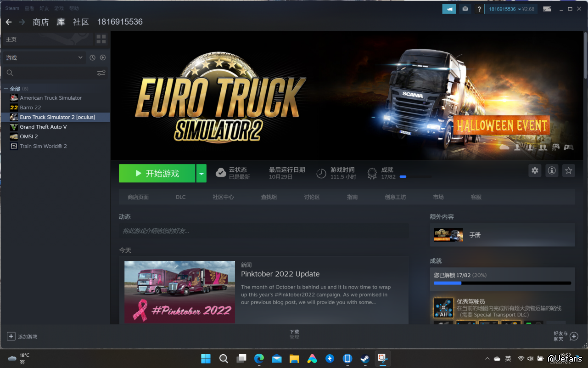Open game settings gear icon
The image size is (588, 368).
tap(535, 170)
